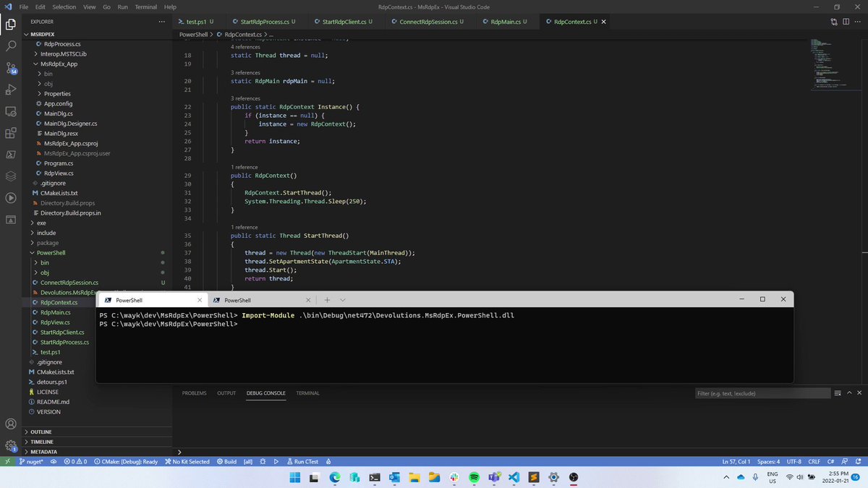Open errors and warnings count in status bar
This screenshot has height=488, width=868.
tap(75, 461)
